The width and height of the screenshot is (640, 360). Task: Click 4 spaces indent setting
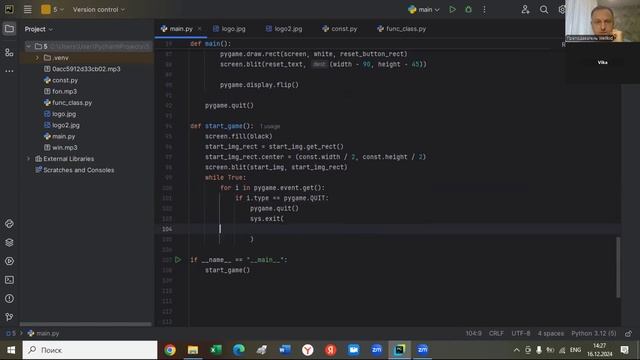pyautogui.click(x=550, y=333)
